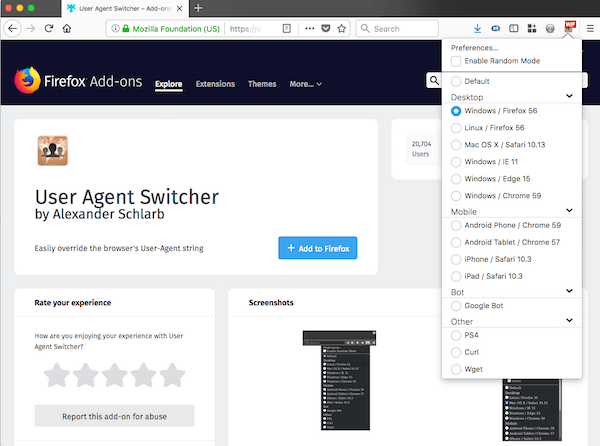The image size is (600, 446).
Task: Click the Firefox search bar field
Action: (x=397, y=29)
